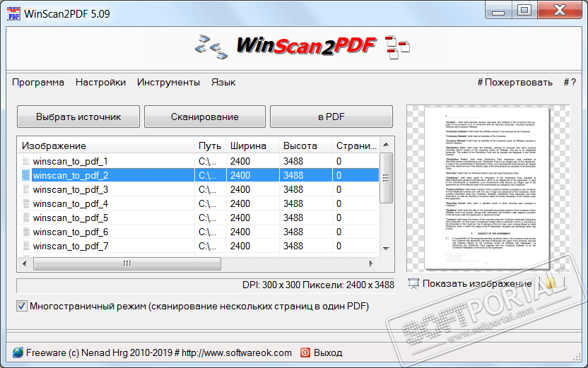588x368 pixels.
Task: Click the file icon of winscan_to_pdf_6
Action: pyautogui.click(x=26, y=232)
